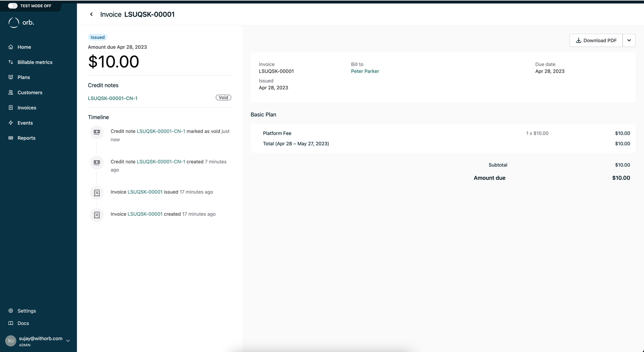Click the Docs book icon
The image size is (644, 352).
click(x=11, y=323)
